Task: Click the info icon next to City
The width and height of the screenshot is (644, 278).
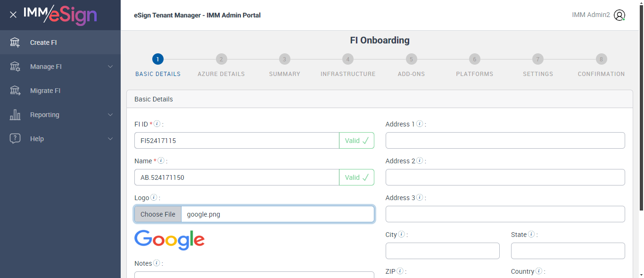Action: click(401, 235)
